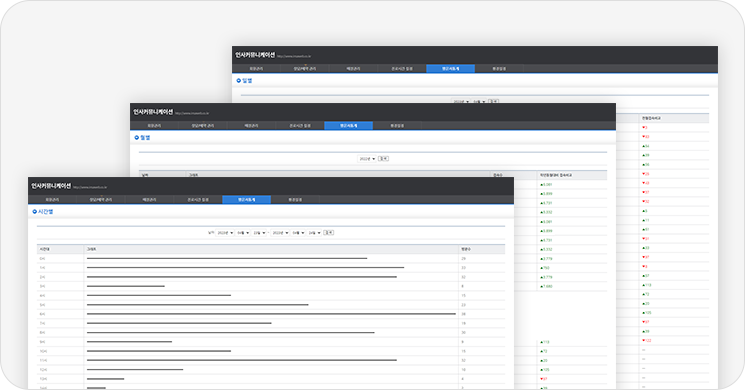The width and height of the screenshot is (745, 390).
Task: Click the blue circle icon beside 월별 heading
Action: [136, 137]
